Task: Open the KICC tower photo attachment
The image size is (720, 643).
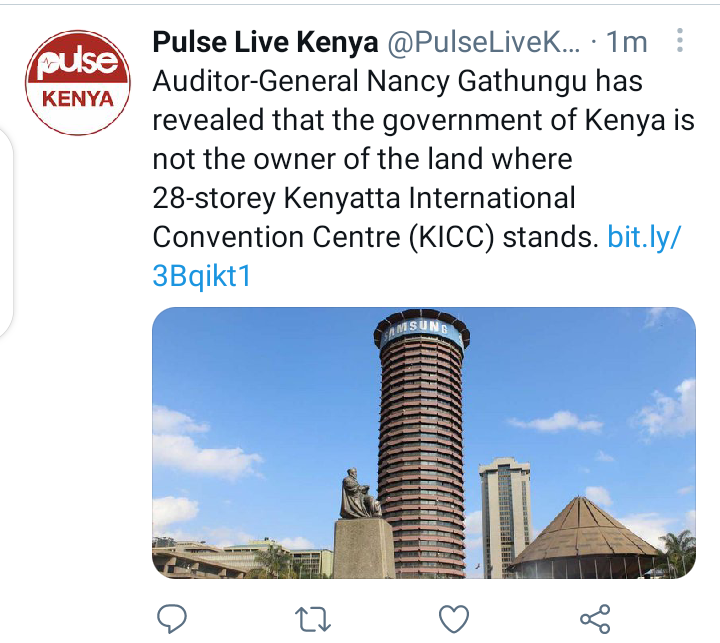Action: click(x=424, y=443)
